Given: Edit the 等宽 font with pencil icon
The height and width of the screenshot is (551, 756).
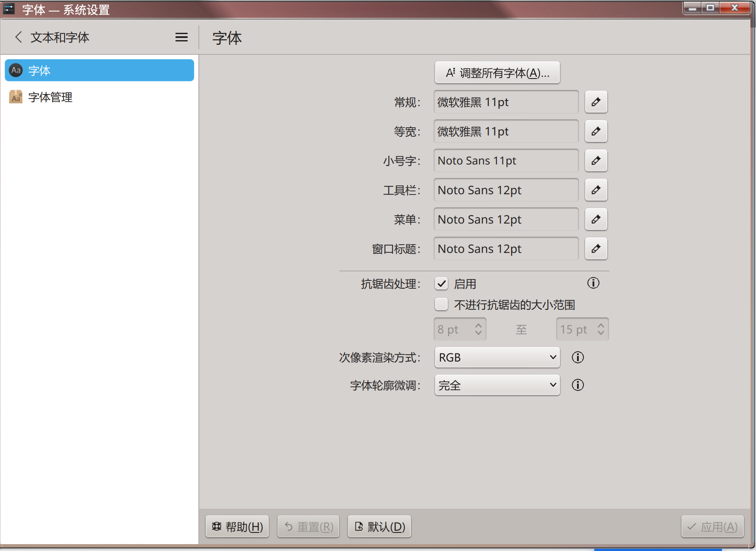Looking at the screenshot, I should [x=596, y=131].
